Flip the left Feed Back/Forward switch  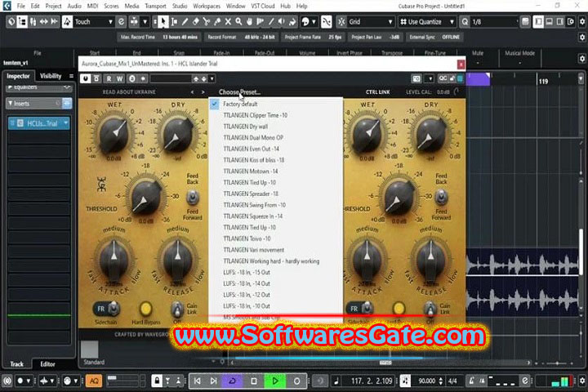193,197
